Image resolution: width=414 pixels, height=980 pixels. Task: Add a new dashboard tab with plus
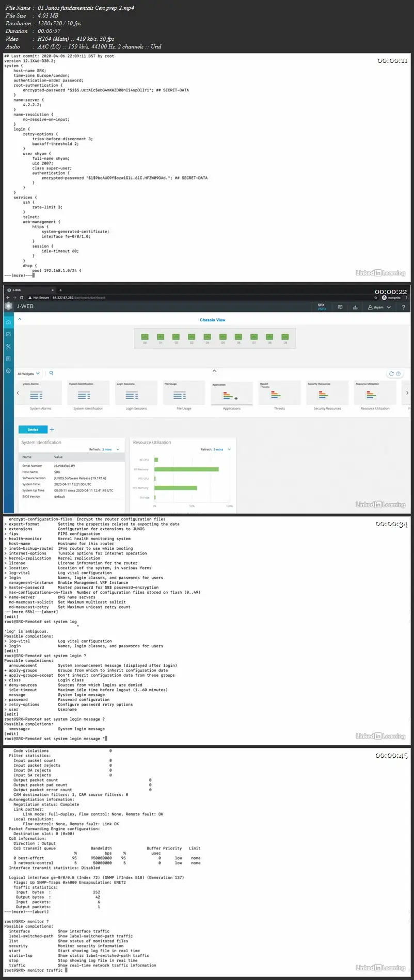52,429
